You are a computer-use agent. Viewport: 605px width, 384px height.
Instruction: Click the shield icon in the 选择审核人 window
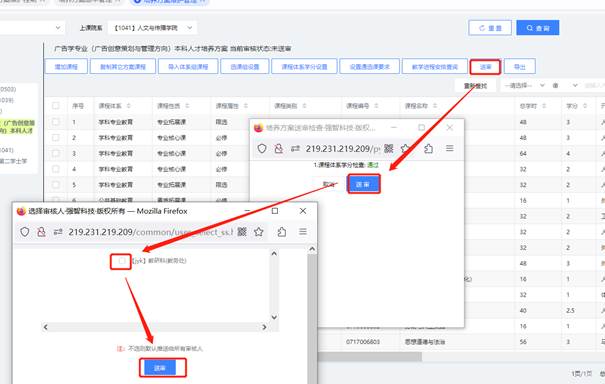click(x=25, y=232)
